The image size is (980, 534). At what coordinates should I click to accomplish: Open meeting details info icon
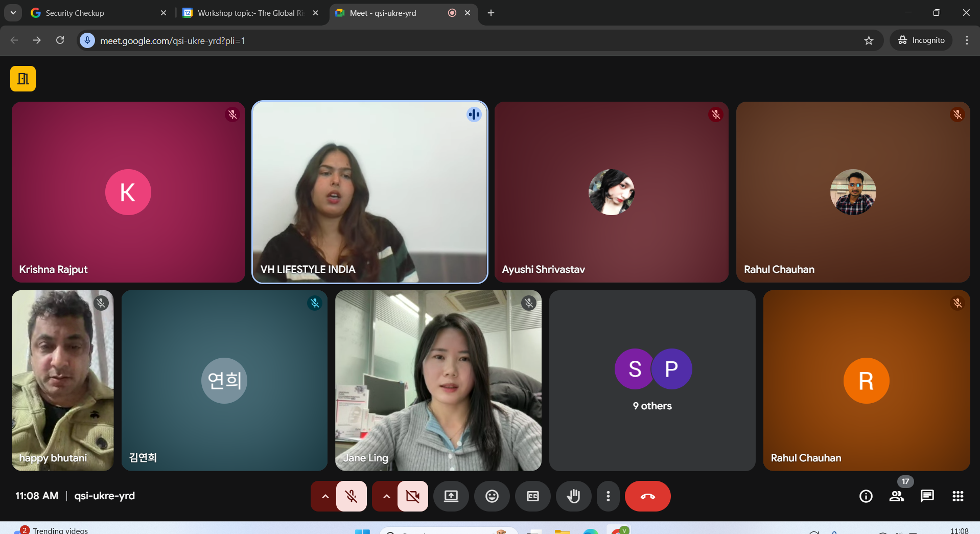pos(866,496)
